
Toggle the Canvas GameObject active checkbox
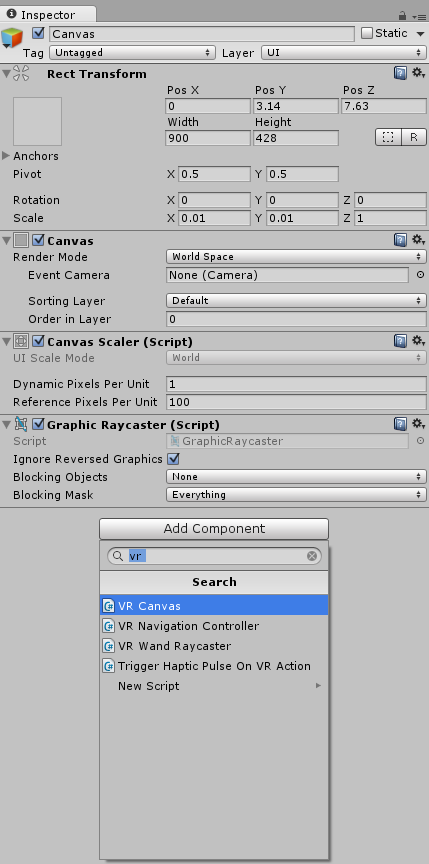click(38, 34)
